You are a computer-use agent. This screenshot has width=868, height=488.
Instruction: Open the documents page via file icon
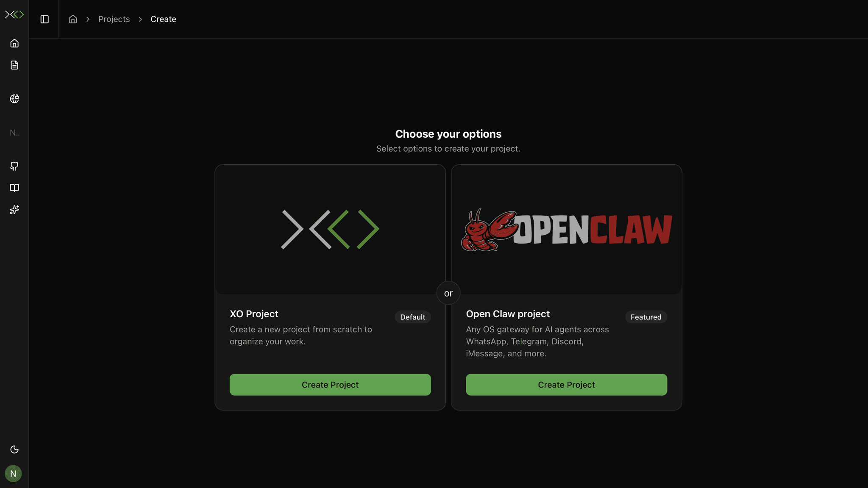pos(14,65)
